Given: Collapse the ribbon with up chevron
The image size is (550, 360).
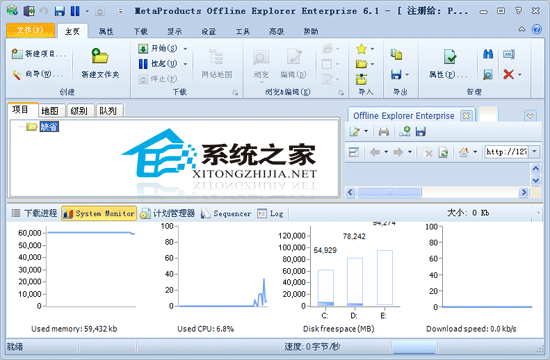Looking at the screenshot, I should click(x=522, y=29).
